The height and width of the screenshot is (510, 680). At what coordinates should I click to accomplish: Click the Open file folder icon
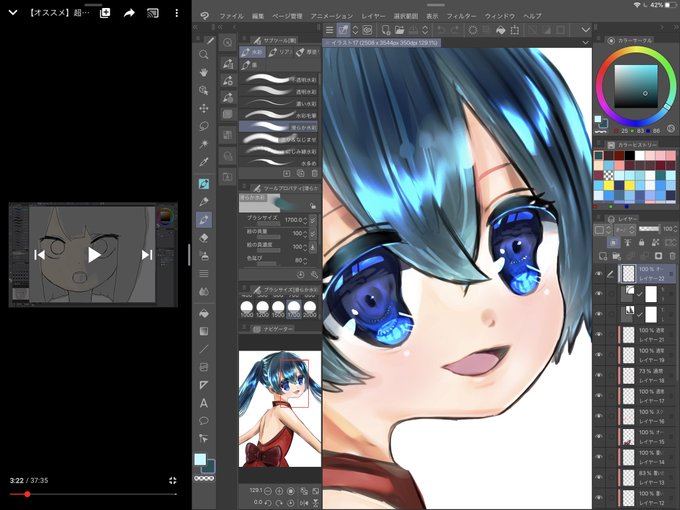click(399, 30)
